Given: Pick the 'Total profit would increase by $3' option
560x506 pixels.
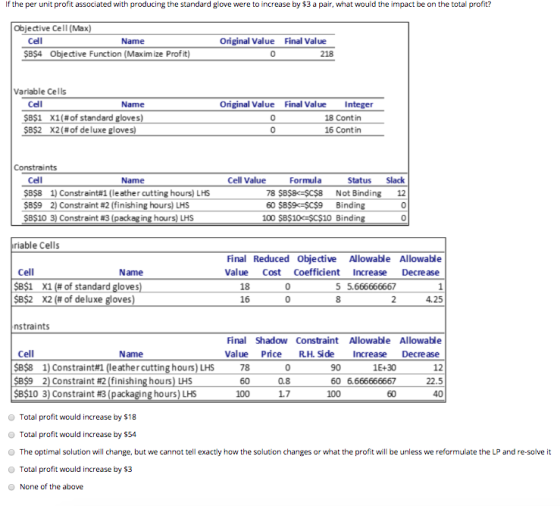Looking at the screenshot, I should 11,470.
